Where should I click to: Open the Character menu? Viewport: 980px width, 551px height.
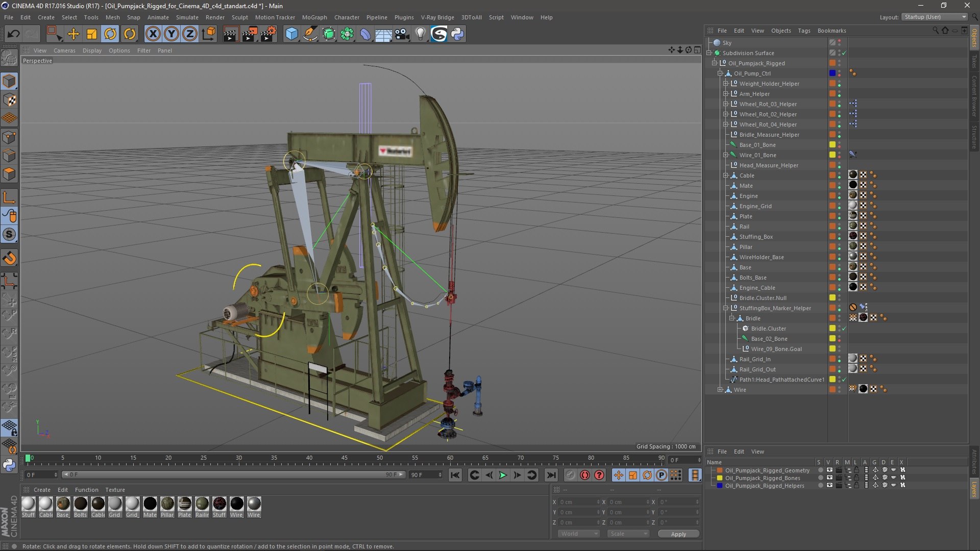click(x=347, y=17)
